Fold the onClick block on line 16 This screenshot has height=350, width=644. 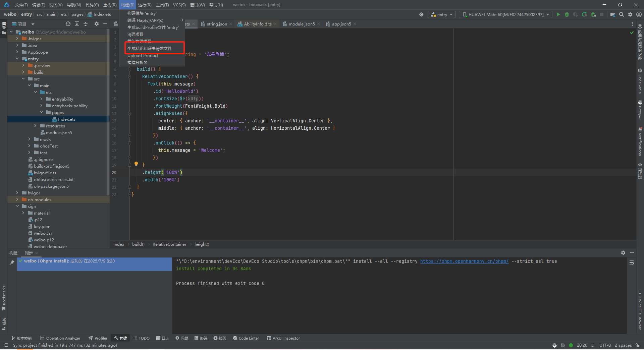129,143
